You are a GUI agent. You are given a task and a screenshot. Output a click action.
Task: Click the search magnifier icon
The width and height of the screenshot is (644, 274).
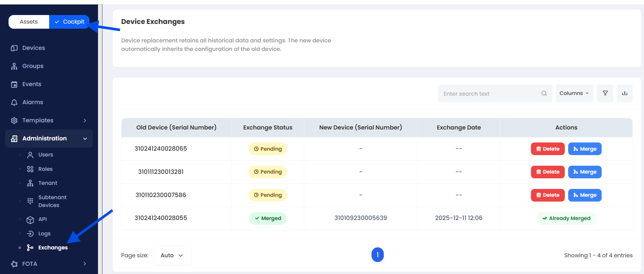tap(544, 93)
